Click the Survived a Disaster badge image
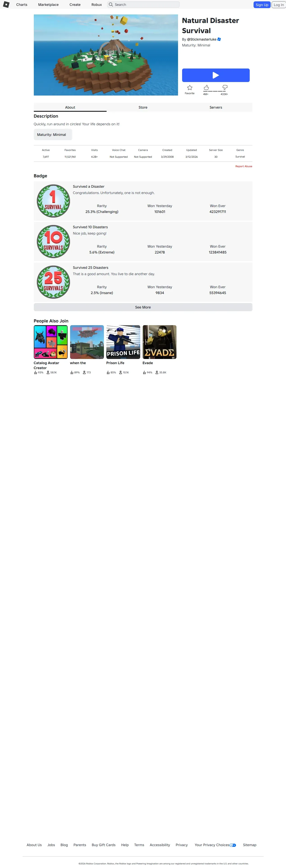The height and width of the screenshot is (868, 286). pyautogui.click(x=53, y=201)
